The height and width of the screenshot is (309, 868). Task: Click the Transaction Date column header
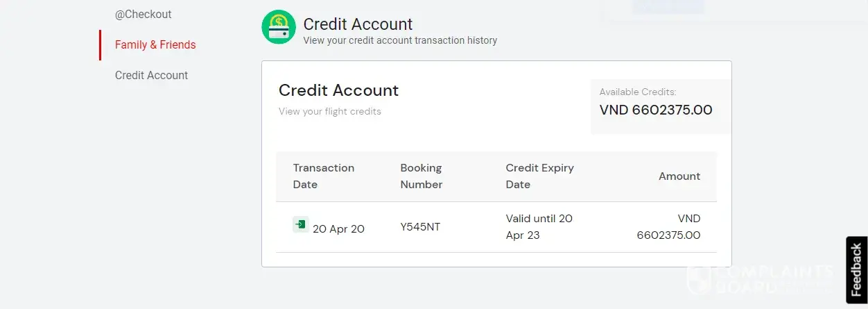tap(324, 176)
